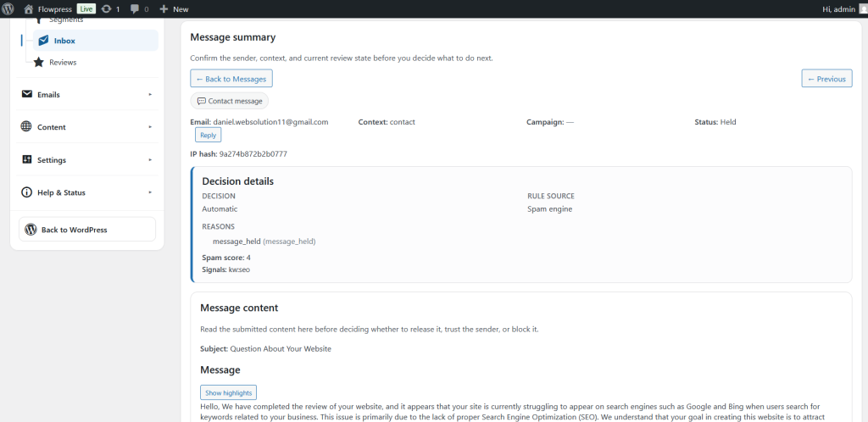Click the Settings sliders icon
The height and width of the screenshot is (422, 868).
pyautogui.click(x=26, y=159)
